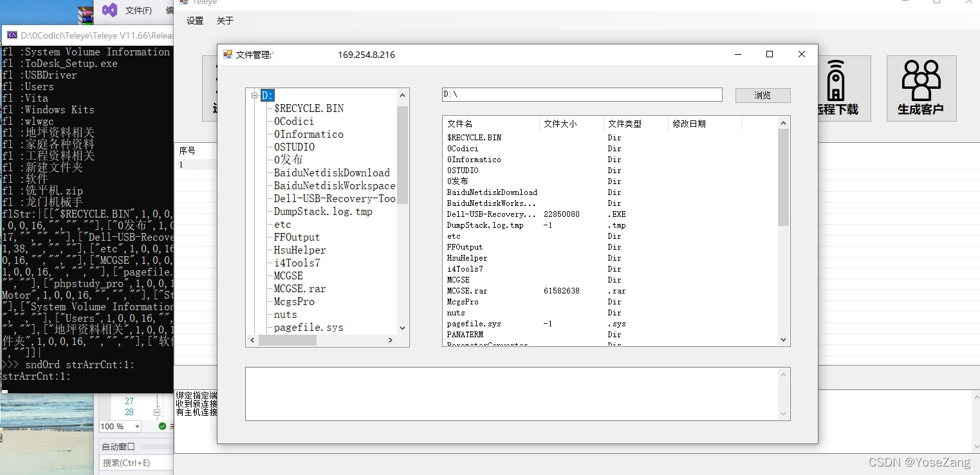Click the folder tree vertical scrollbar thumb
This screenshot has height=475, width=980.
coord(403,154)
